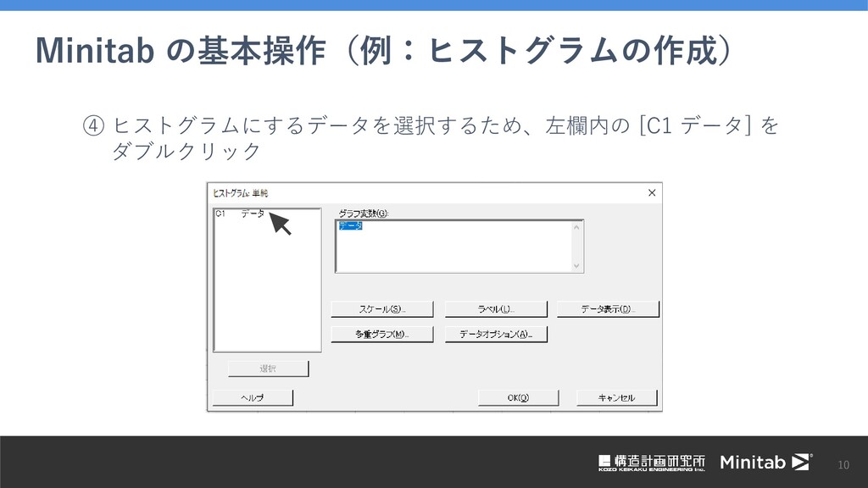Open the 多重グラフ(M) multiple graphs options
The width and height of the screenshot is (868, 488).
pyautogui.click(x=382, y=334)
